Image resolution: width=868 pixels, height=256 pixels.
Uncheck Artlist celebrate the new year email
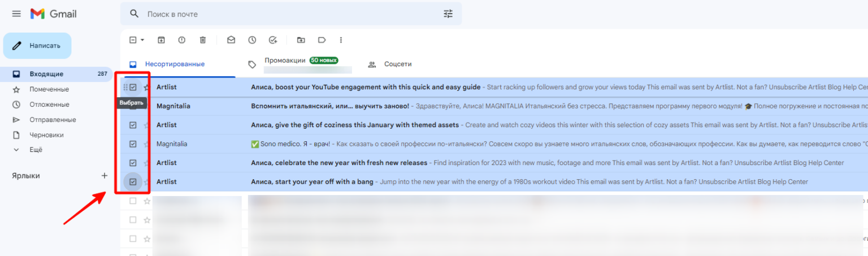coord(133,163)
